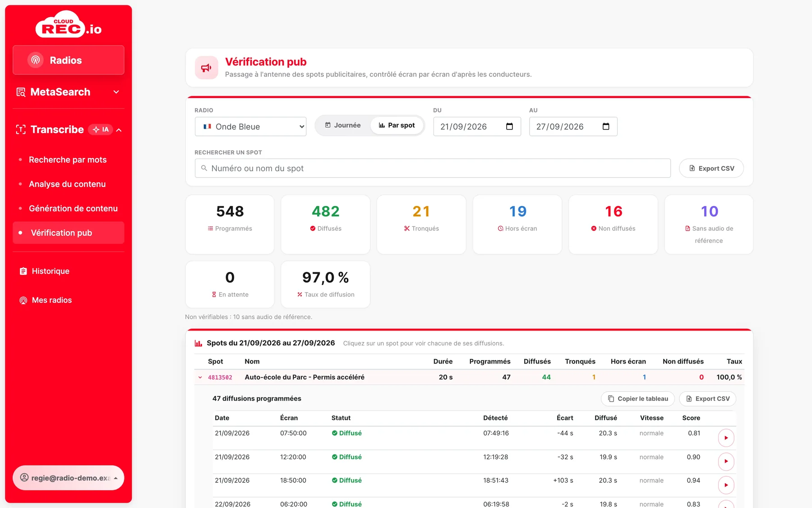Image resolution: width=812 pixels, height=508 pixels.
Task: Open Recherche par mots
Action: tap(68, 160)
